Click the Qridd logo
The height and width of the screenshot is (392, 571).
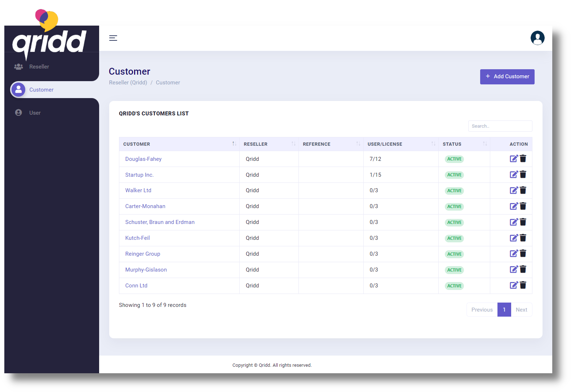tap(49, 36)
